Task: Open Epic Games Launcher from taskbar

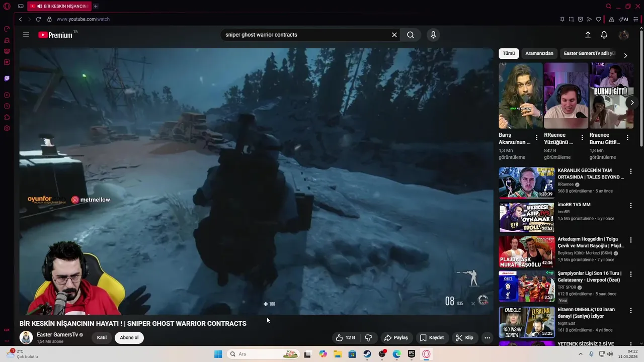Action: click(x=412, y=354)
